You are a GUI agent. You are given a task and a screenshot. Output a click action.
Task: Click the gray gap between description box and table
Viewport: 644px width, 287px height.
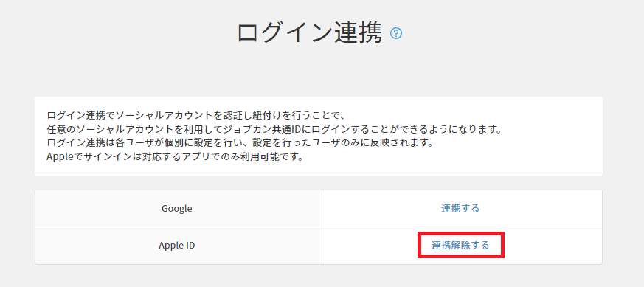(319, 183)
